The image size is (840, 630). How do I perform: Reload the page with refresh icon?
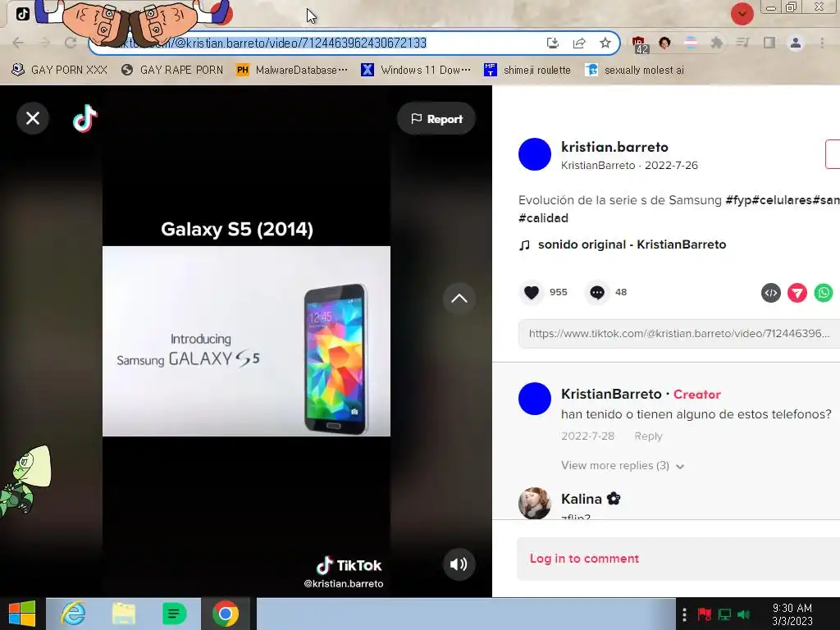point(71,43)
